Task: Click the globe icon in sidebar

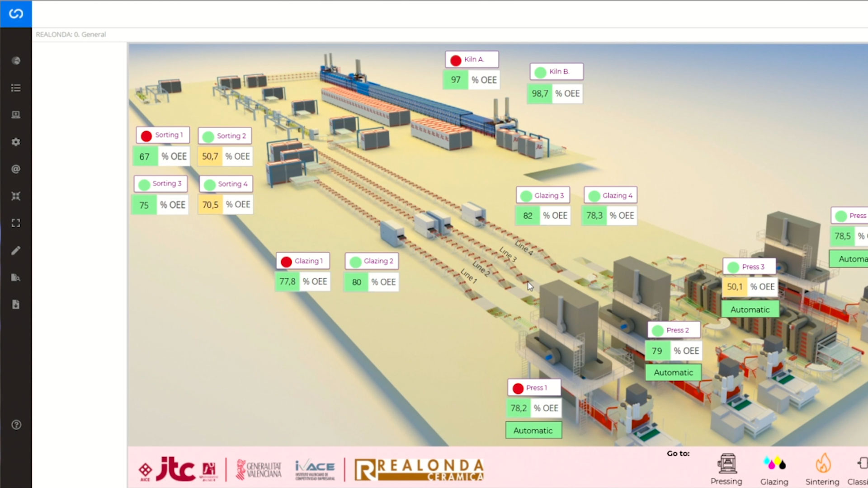Action: pyautogui.click(x=16, y=61)
